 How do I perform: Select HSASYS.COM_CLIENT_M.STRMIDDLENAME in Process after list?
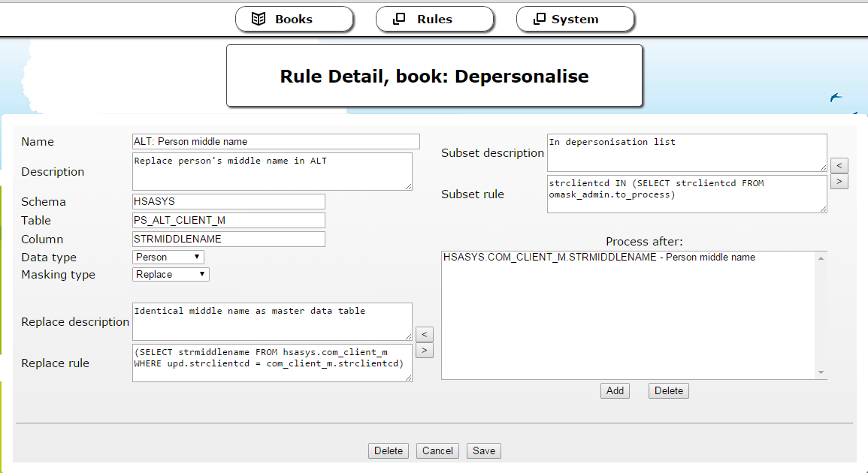tap(599, 258)
